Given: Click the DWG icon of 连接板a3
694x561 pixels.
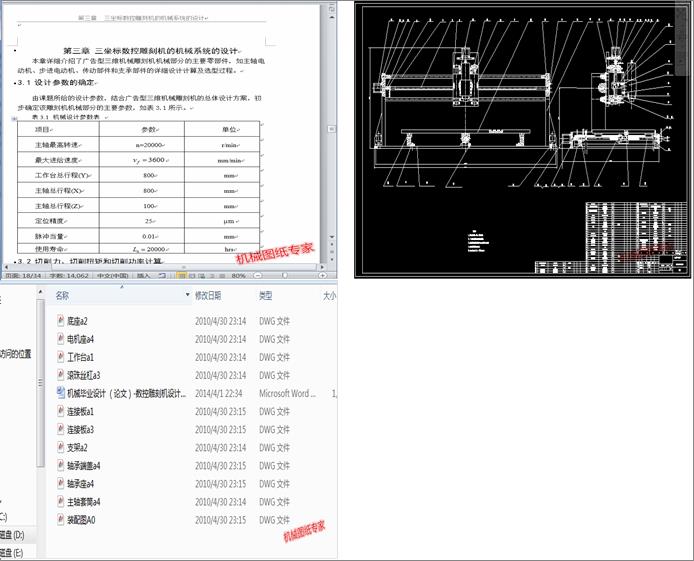Looking at the screenshot, I should click(61, 429).
